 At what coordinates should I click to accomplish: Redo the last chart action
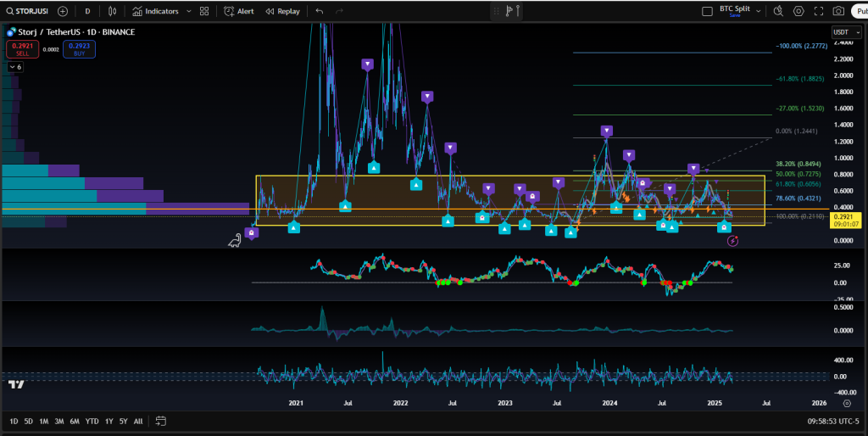point(339,11)
